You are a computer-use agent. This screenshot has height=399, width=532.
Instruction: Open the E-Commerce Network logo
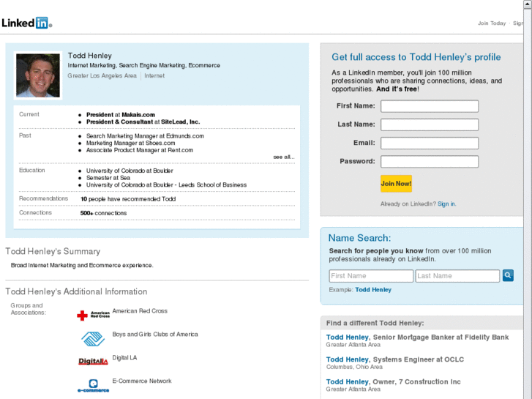tap(94, 386)
